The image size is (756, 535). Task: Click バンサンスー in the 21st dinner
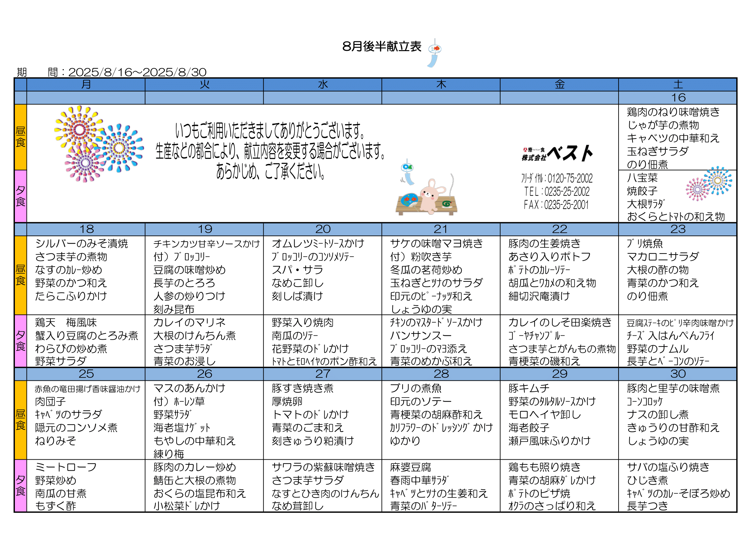tap(421, 336)
